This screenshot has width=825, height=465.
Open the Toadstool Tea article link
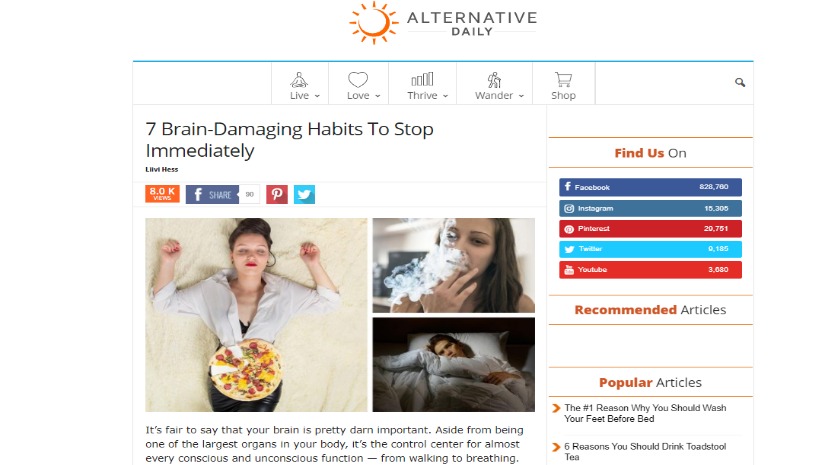645,451
